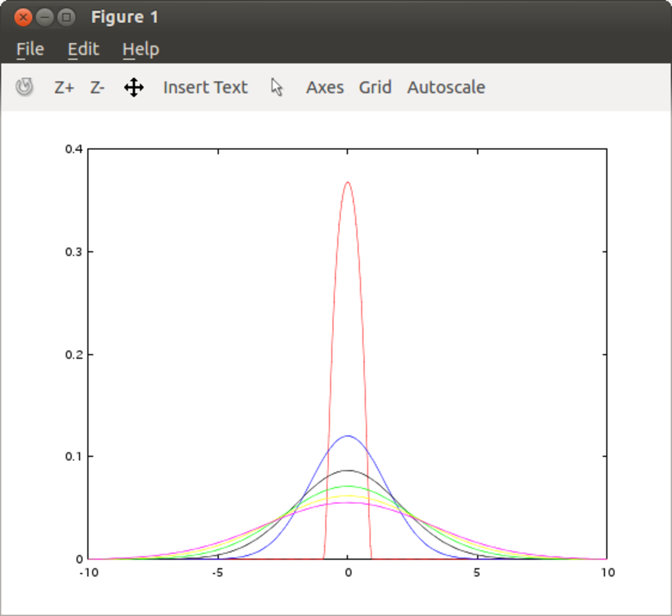Click the y-axis label 0.4
This screenshot has height=616, width=672.
coord(74,149)
